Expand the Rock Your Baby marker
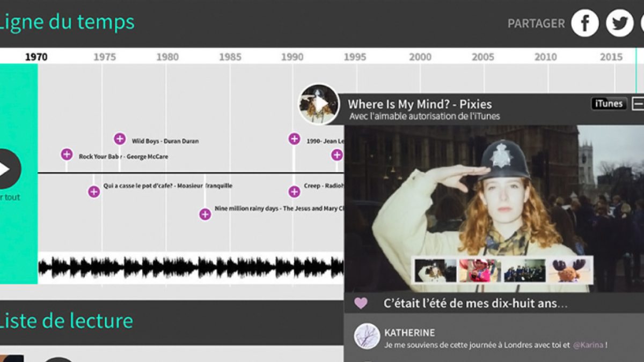Image resolution: width=644 pixels, height=362 pixels. point(67,154)
